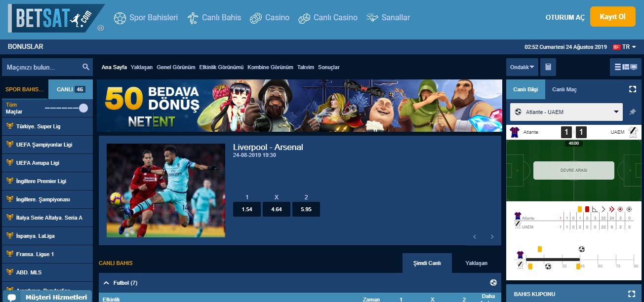
Task: Click the casino chips icon beside Casino
Action: (x=256, y=18)
